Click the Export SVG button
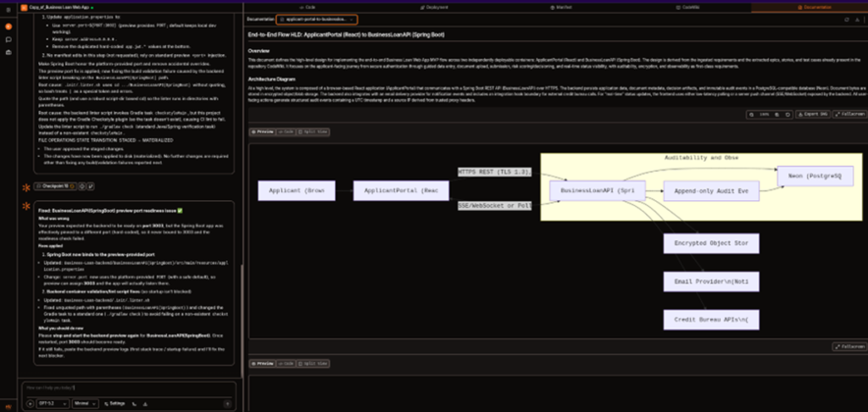868x412 pixels. 812,114
